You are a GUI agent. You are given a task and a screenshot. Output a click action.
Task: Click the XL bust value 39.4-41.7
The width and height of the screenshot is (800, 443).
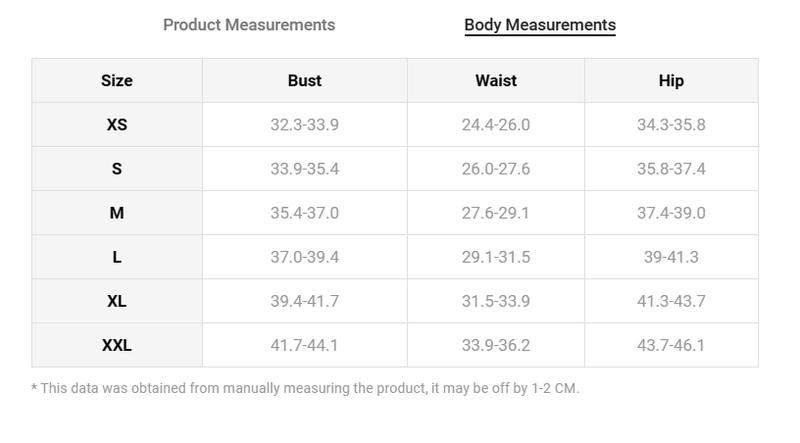[x=305, y=301]
